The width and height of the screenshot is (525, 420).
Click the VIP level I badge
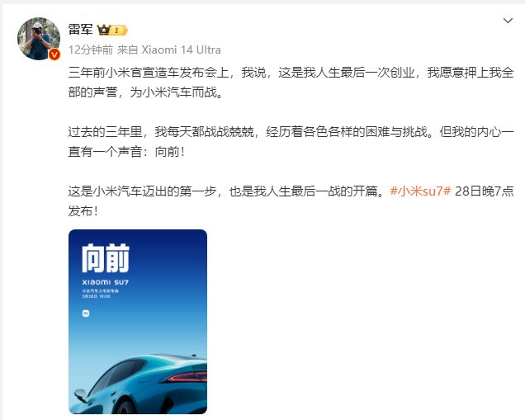[119, 31]
